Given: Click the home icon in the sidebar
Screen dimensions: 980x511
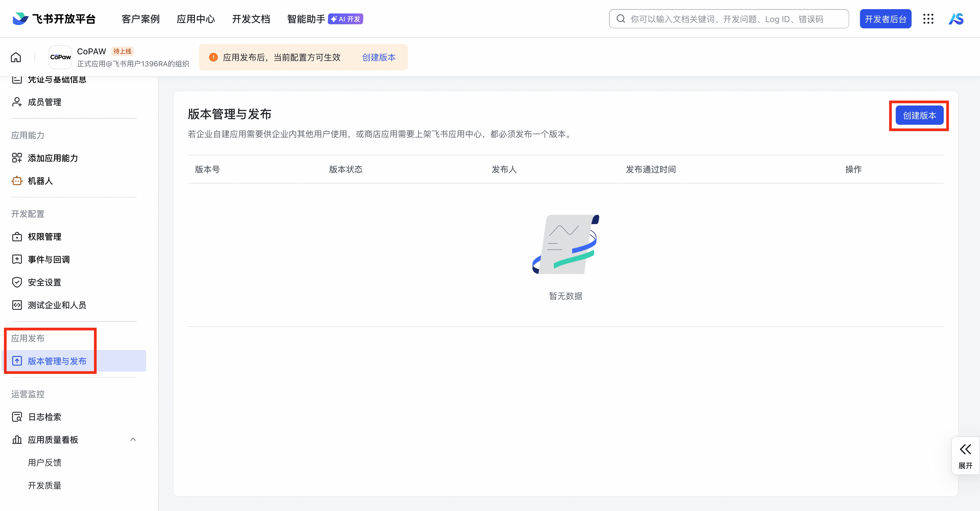Looking at the screenshot, I should (16, 57).
